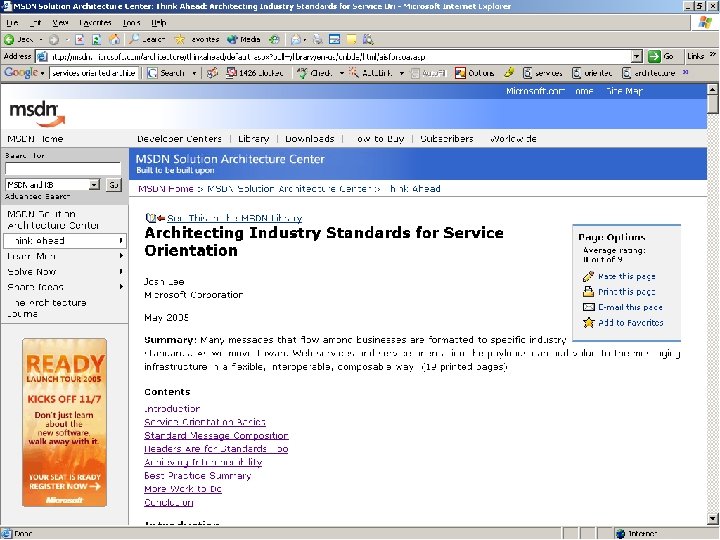Open the Google Search button dropdown arrow
This screenshot has width=720, height=540.
194,73
